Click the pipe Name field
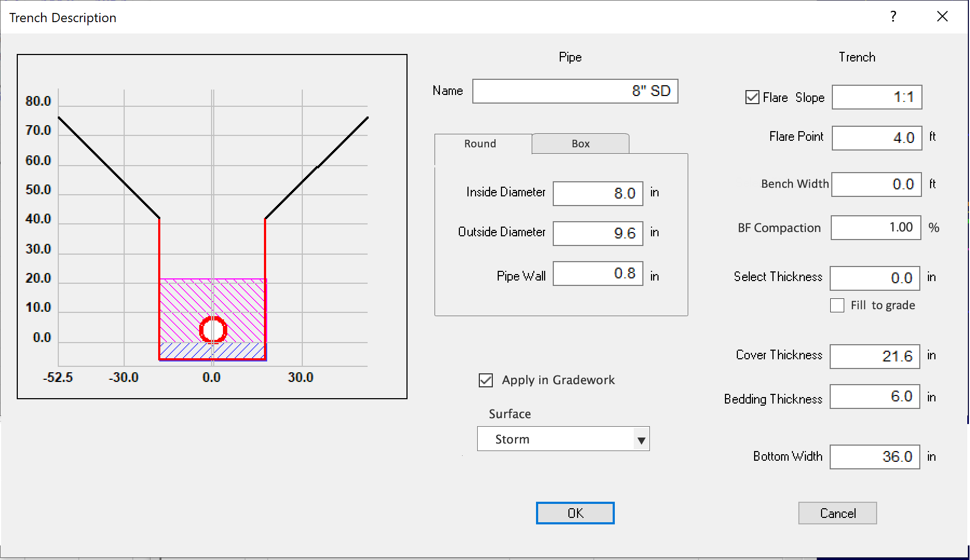970x560 pixels. 575,91
